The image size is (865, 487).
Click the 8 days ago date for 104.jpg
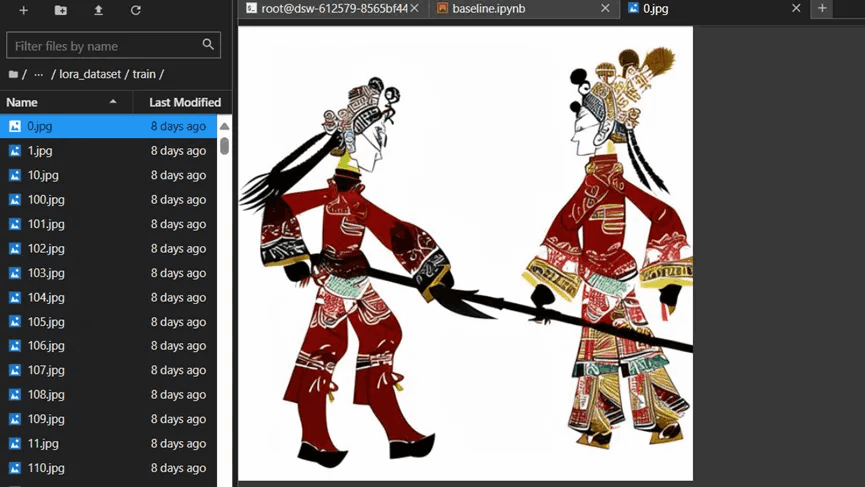(x=178, y=297)
